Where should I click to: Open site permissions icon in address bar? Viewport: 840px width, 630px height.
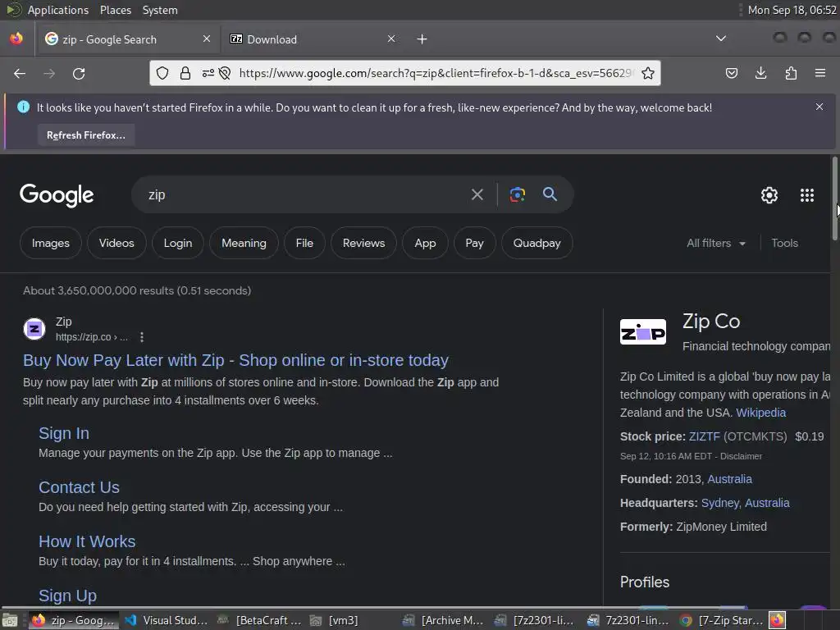pyautogui.click(x=208, y=73)
